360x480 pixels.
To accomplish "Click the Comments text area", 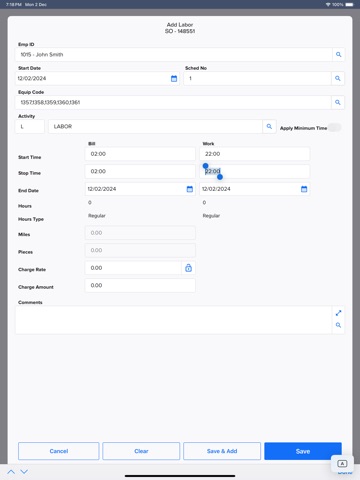I will (x=173, y=320).
